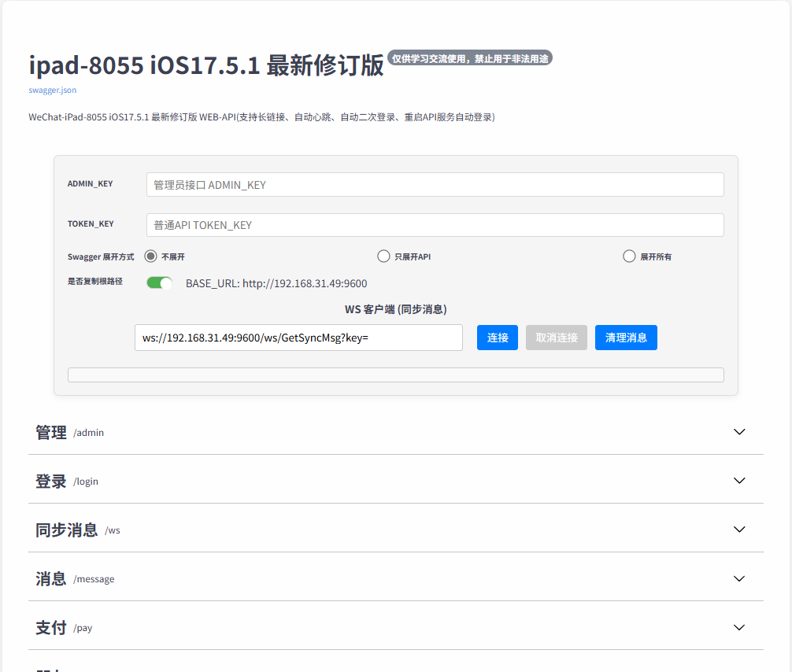This screenshot has width=792, height=672.
Task: Expand the 支付 /pay section chevron
Action: pos(739,628)
